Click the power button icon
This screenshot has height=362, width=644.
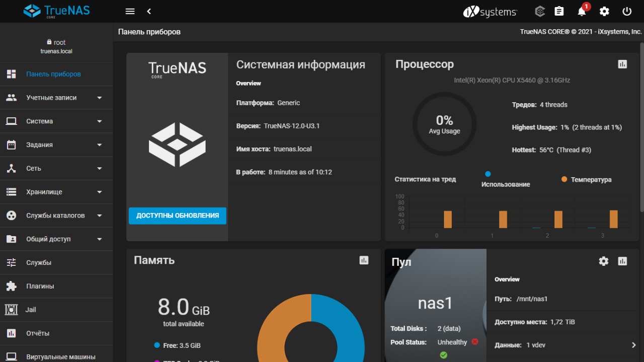tap(627, 11)
